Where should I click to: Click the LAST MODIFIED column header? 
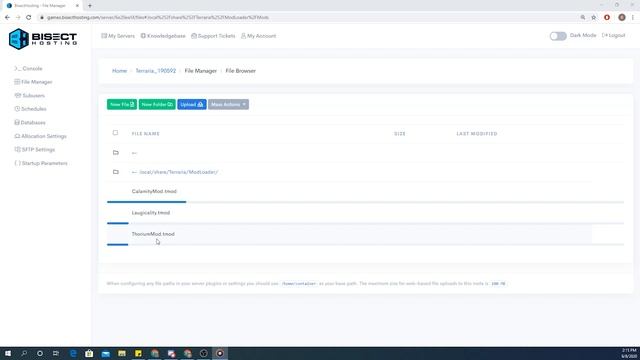(x=477, y=134)
